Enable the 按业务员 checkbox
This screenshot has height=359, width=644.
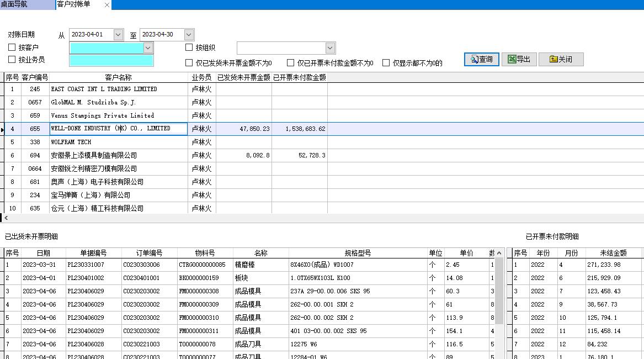point(11,60)
